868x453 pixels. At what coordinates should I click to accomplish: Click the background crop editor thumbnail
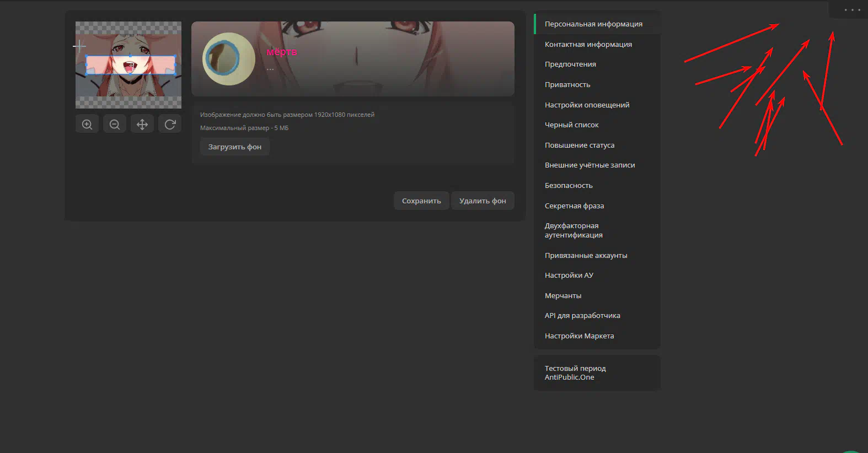point(128,65)
